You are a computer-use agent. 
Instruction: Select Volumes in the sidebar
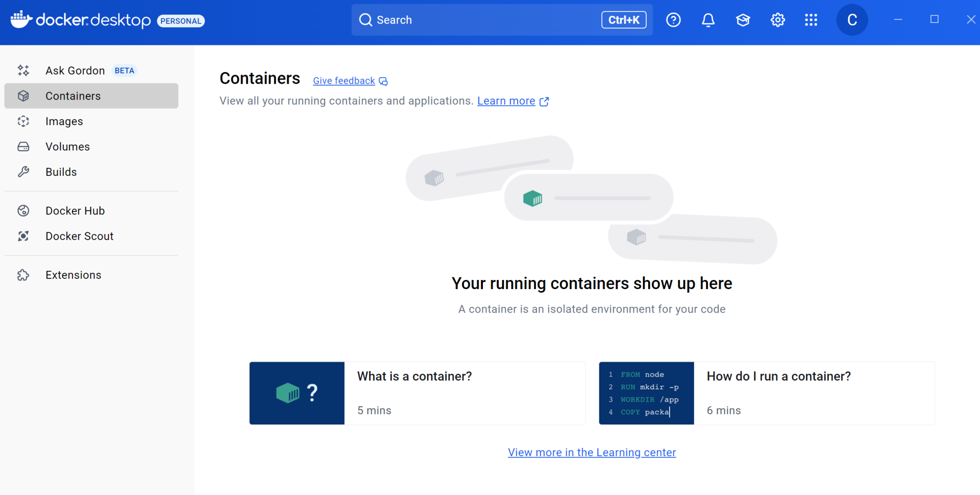pyautogui.click(x=67, y=147)
